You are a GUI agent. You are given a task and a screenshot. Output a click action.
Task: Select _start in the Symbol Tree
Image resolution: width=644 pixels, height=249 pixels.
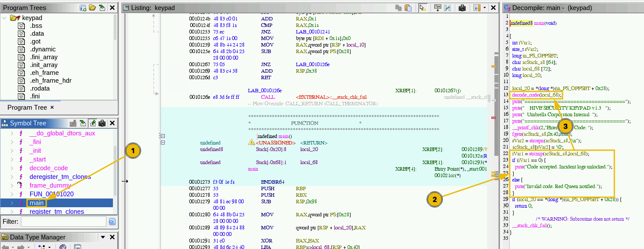[x=37, y=159]
